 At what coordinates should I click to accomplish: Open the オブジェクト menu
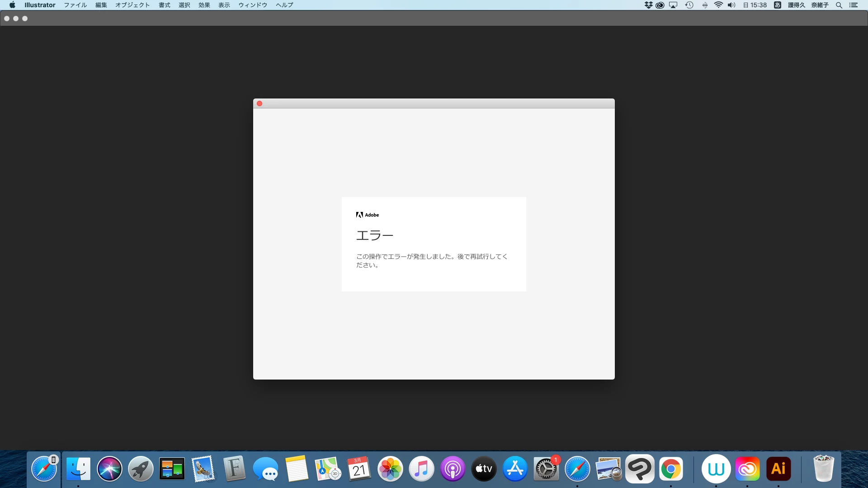[132, 5]
